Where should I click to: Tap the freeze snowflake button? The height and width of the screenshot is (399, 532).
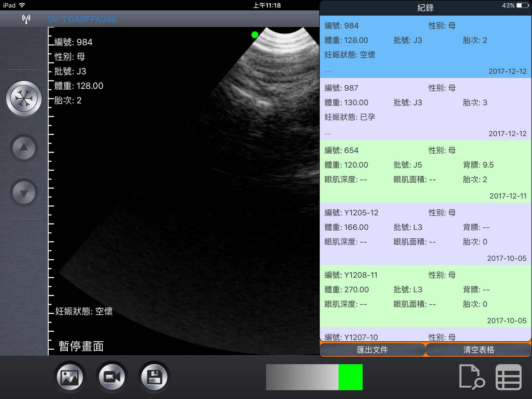click(24, 98)
